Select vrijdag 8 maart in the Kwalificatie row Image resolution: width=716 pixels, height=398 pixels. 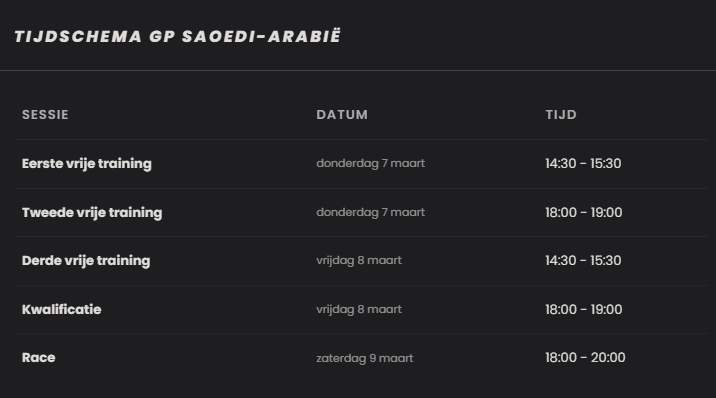point(359,309)
